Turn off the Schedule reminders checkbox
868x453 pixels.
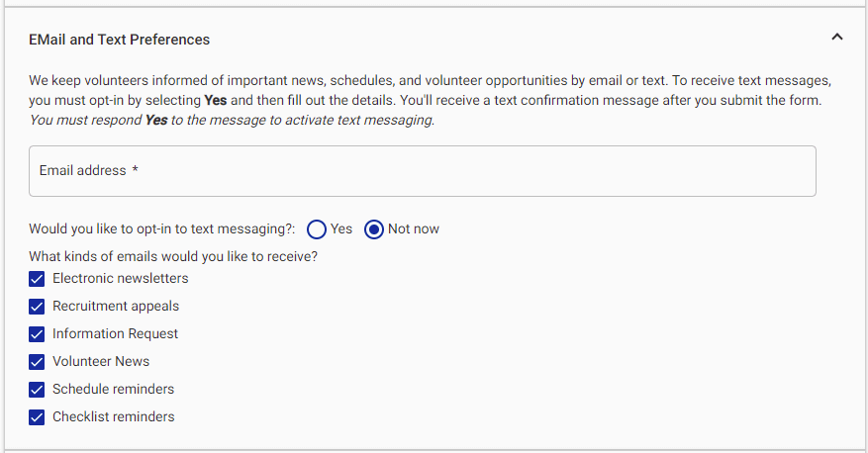coord(38,390)
